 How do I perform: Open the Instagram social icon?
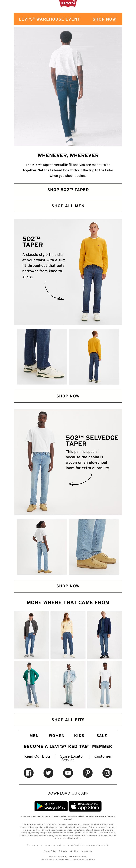107,773
